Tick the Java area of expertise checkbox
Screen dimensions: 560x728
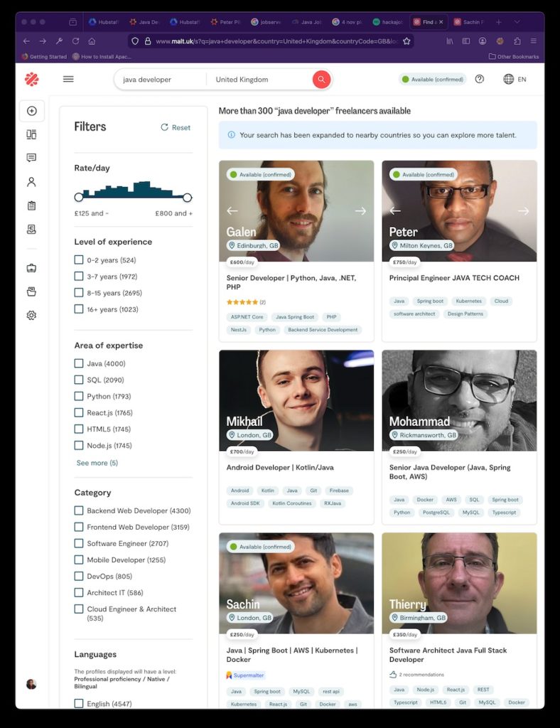(79, 363)
